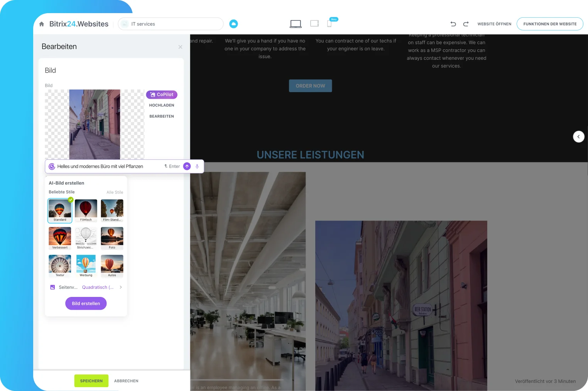Save changes with the Speichern button

tap(91, 381)
